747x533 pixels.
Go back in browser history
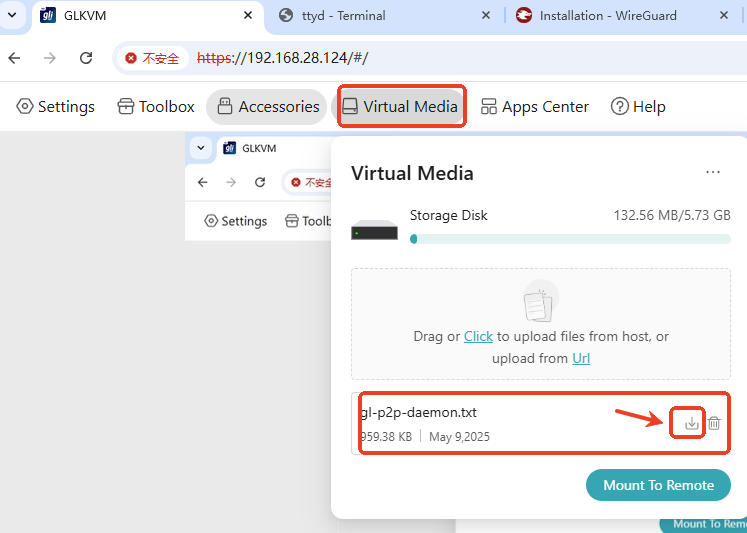15,58
